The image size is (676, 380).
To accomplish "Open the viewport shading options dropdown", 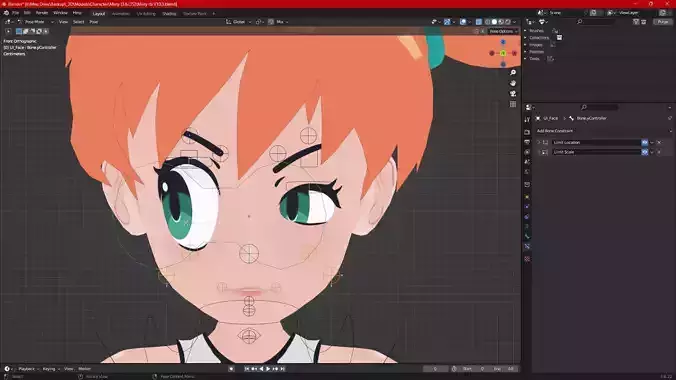I will (x=515, y=22).
